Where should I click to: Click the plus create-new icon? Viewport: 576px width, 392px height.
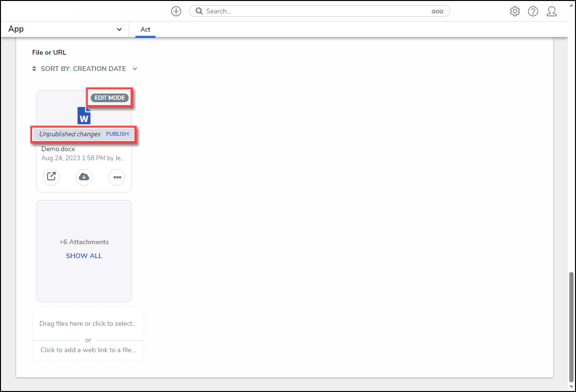(x=176, y=12)
